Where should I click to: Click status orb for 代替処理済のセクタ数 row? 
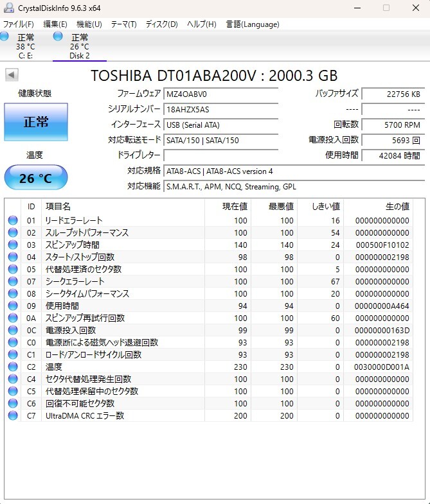(13, 269)
